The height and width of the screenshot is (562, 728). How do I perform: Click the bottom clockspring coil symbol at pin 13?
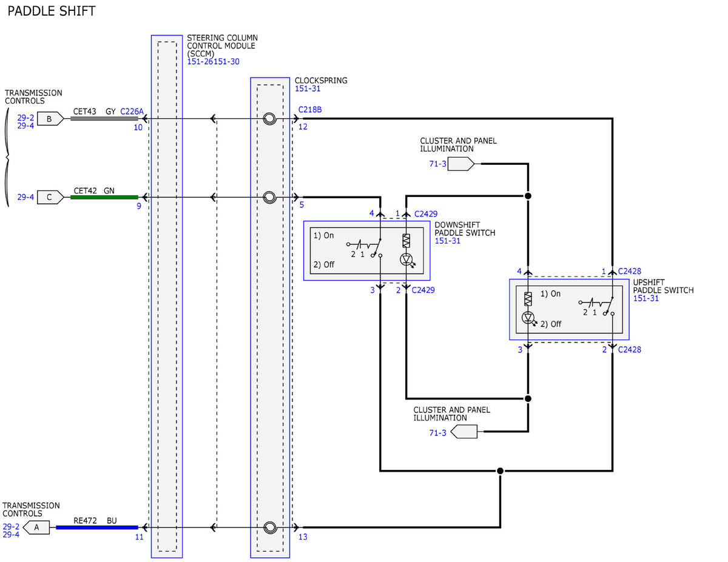click(x=270, y=527)
